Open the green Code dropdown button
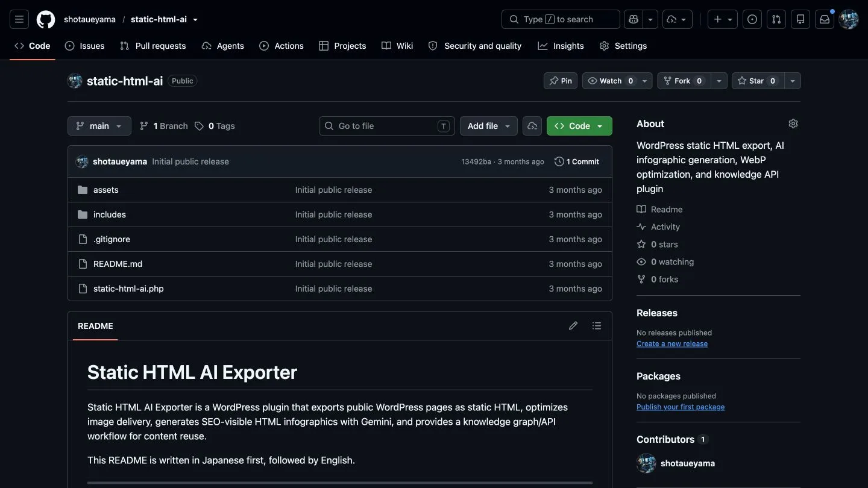The height and width of the screenshot is (488, 868). 579,126
